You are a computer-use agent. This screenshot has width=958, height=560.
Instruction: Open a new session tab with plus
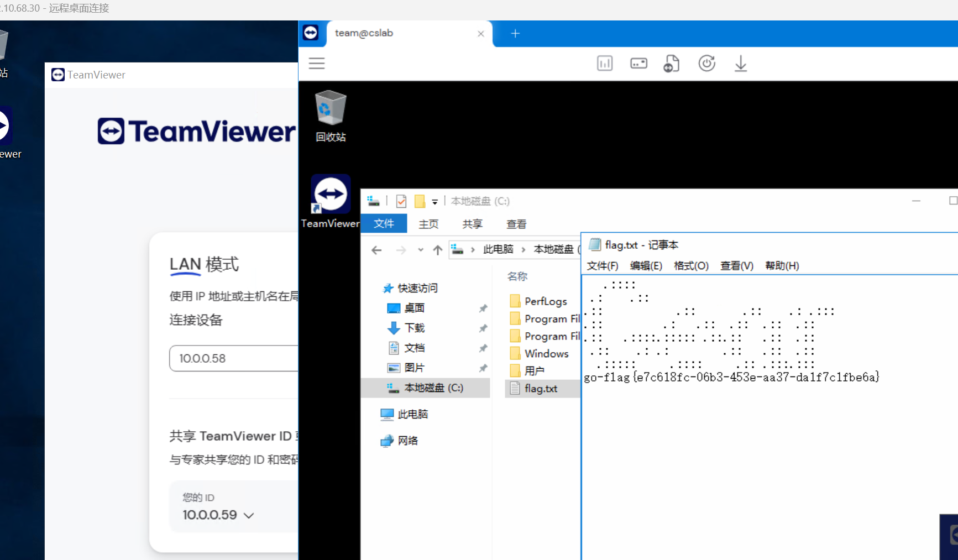pos(515,34)
